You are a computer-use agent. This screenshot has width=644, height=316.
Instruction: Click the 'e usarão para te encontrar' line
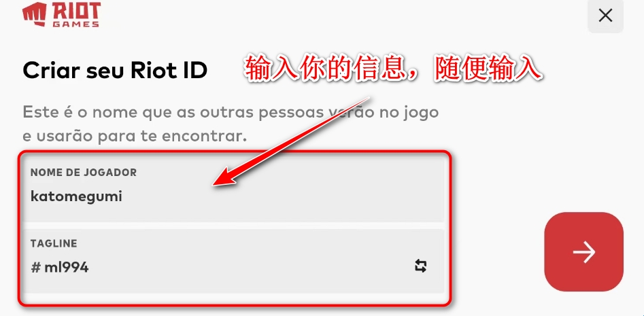pos(135,137)
